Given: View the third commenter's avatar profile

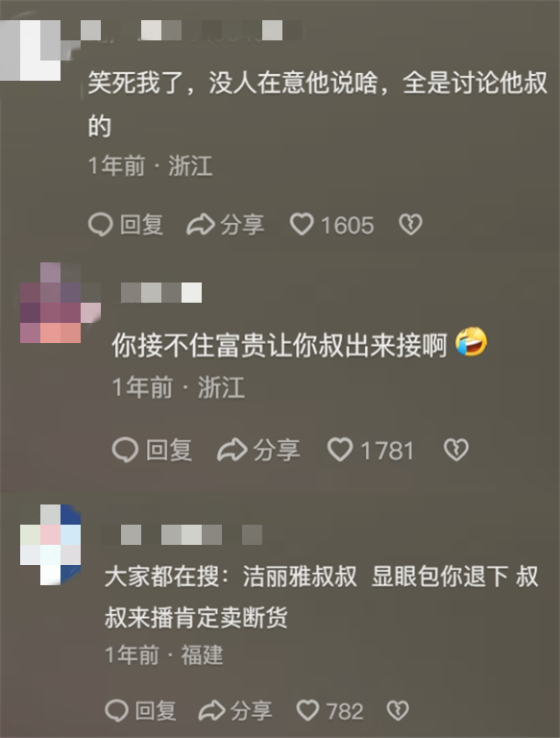Looking at the screenshot, I should click(x=50, y=545).
